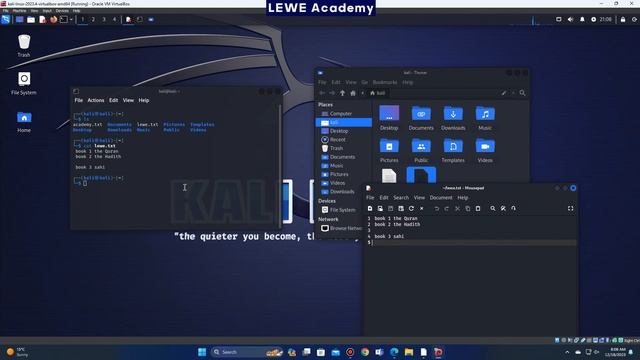The width and height of the screenshot is (640, 360).
Task: Switch to workspace 3
Action: click(104, 19)
